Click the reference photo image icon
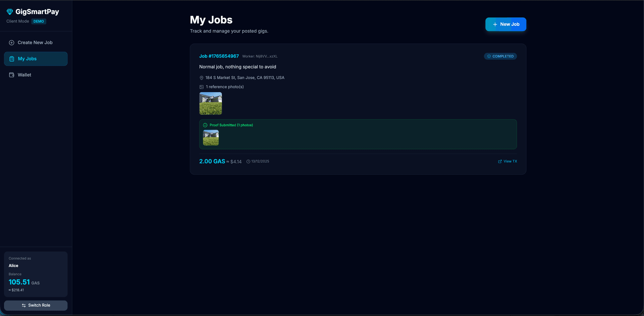 coord(202,87)
